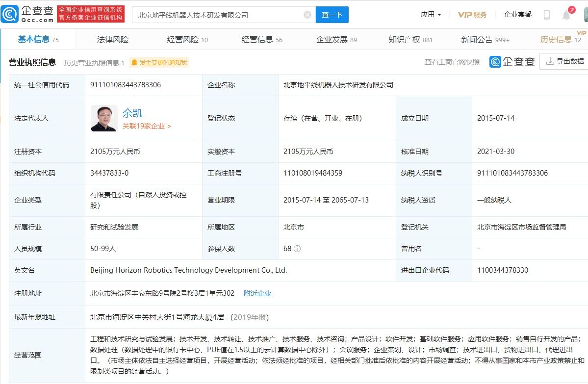Viewport: 588px width, 384px height.
Task: Select 研究和试验发展 industry value
Action: (114, 227)
